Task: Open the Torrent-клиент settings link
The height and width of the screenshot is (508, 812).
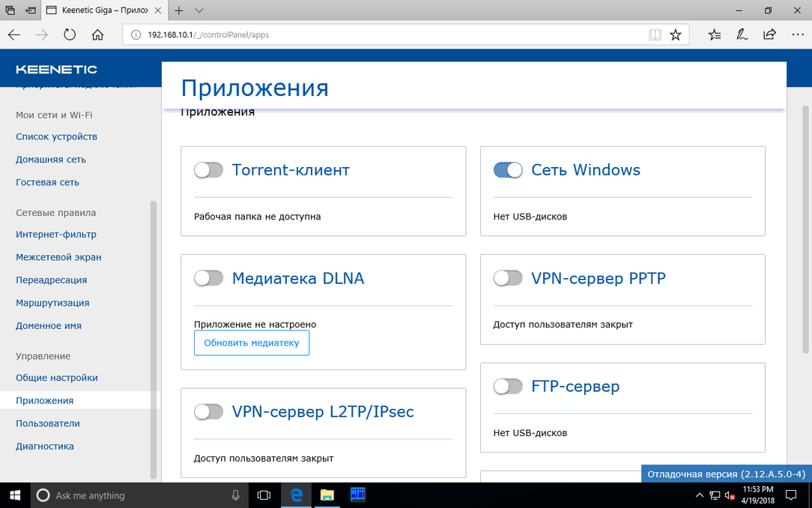Action: [x=291, y=170]
